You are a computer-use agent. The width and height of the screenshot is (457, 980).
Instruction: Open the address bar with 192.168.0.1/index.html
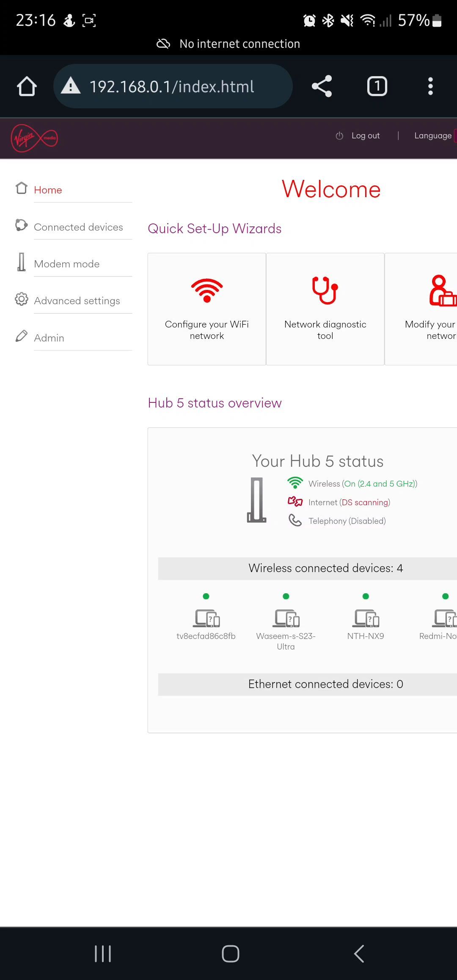click(173, 86)
